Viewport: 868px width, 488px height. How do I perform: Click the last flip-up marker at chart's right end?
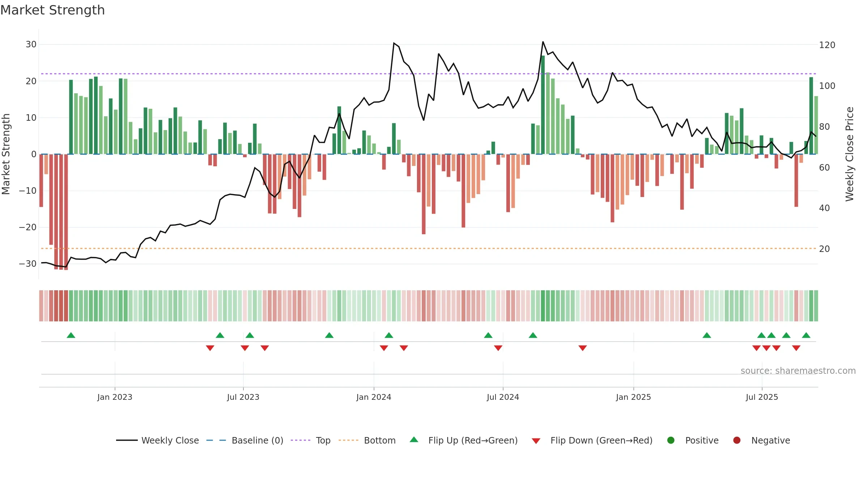click(x=806, y=335)
